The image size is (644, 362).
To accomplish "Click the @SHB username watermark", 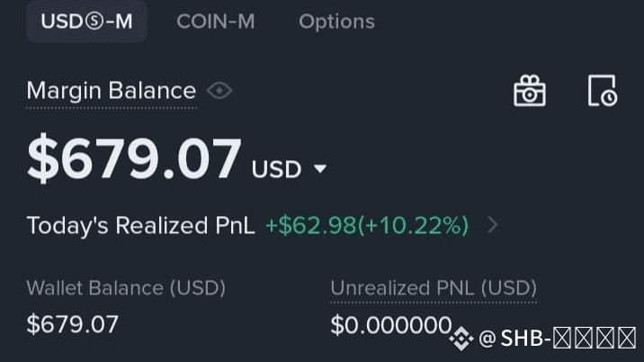I will [558, 339].
